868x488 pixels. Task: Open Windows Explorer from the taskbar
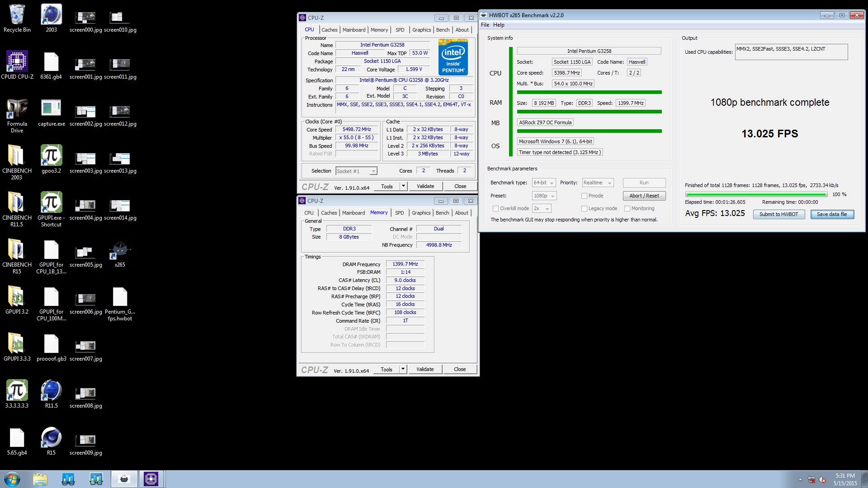pyautogui.click(x=40, y=479)
